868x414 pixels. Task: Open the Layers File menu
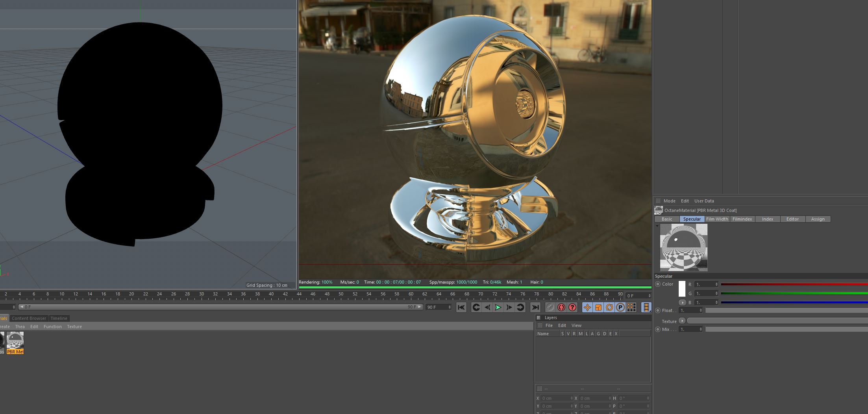click(x=549, y=325)
